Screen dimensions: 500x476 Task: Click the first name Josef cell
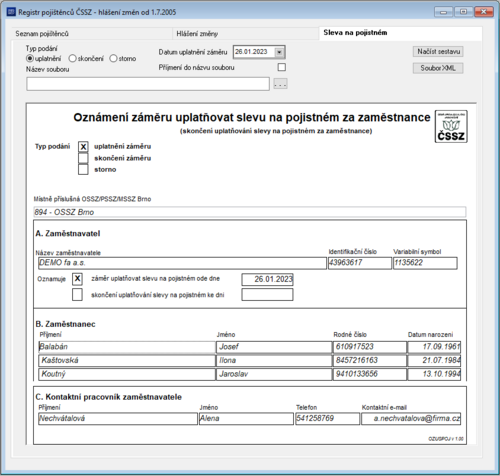(274, 347)
